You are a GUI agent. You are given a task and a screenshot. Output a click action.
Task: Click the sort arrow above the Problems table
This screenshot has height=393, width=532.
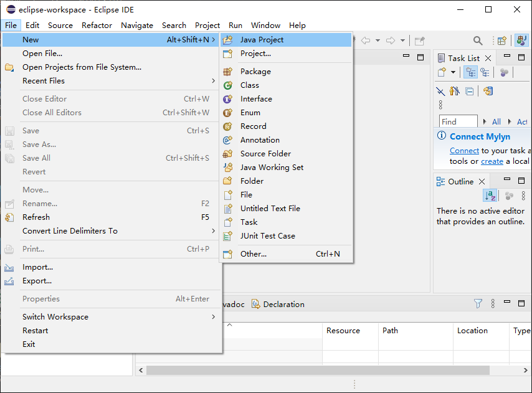click(230, 325)
